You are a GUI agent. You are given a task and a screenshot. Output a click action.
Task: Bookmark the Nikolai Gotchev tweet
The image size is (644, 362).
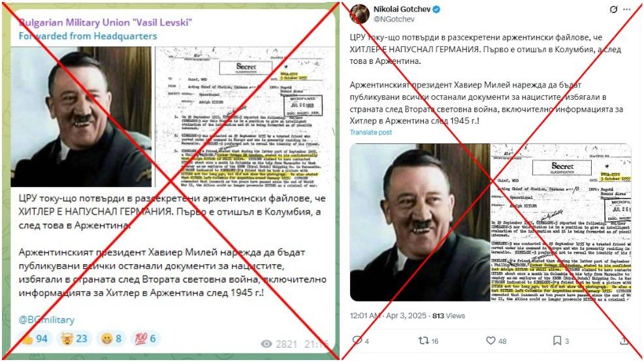pyautogui.click(x=557, y=340)
